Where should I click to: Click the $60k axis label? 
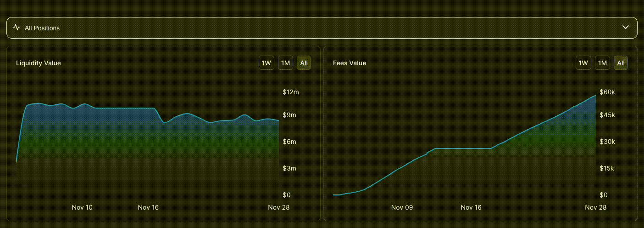607,92
